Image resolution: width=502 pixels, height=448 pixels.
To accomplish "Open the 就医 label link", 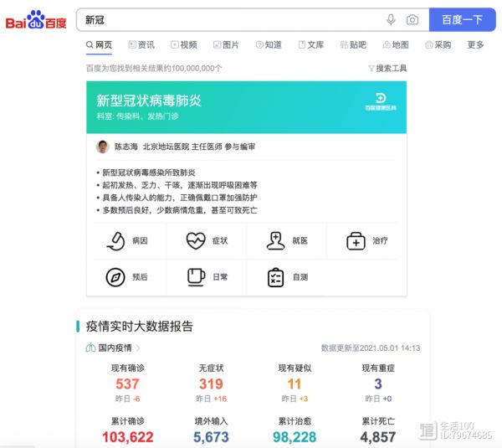I will (300, 240).
